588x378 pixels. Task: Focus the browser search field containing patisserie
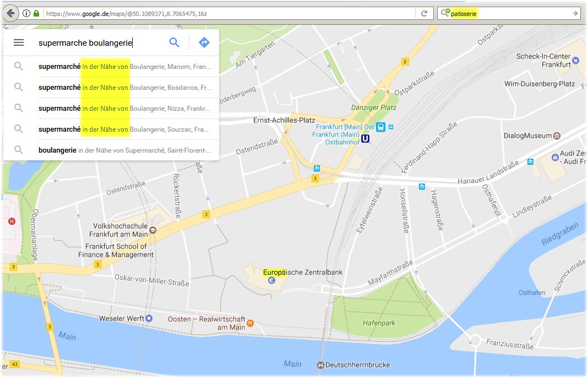[510, 14]
